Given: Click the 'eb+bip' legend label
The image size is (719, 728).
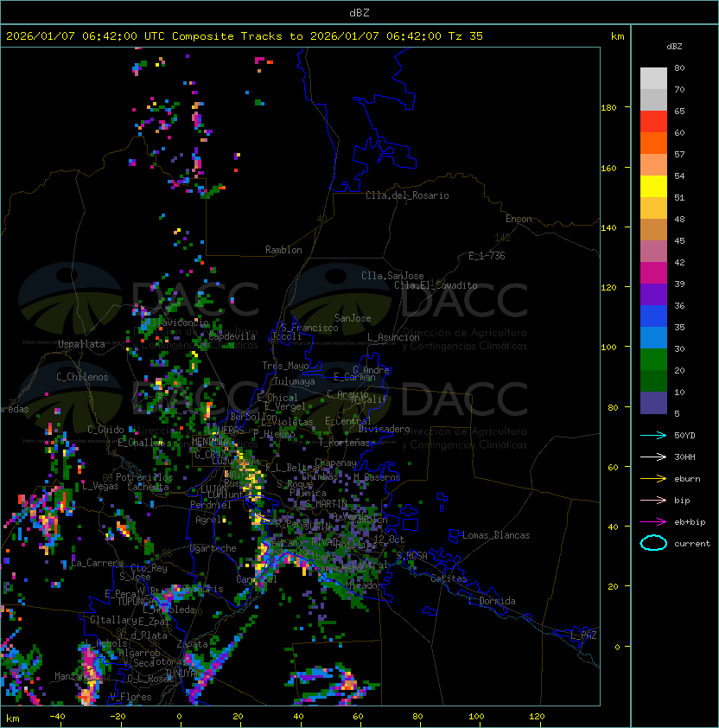Looking at the screenshot, I should tap(690, 522).
